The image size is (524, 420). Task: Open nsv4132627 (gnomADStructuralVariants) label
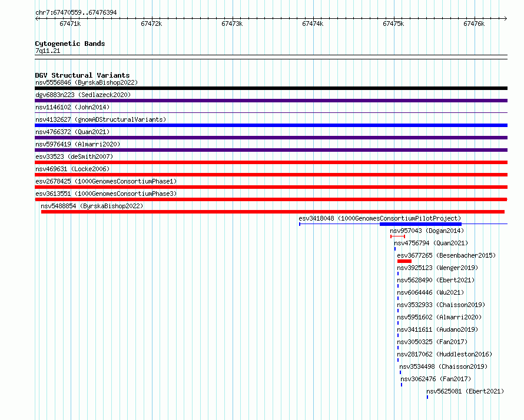click(x=101, y=119)
